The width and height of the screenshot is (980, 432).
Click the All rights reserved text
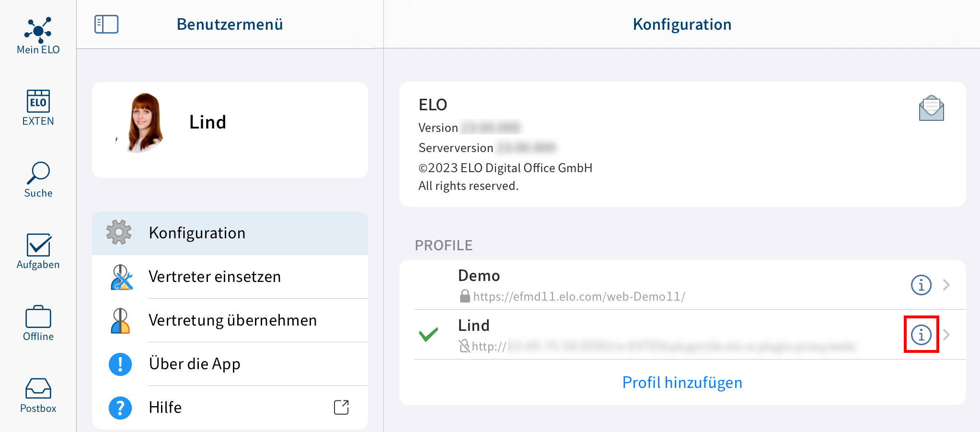click(469, 186)
